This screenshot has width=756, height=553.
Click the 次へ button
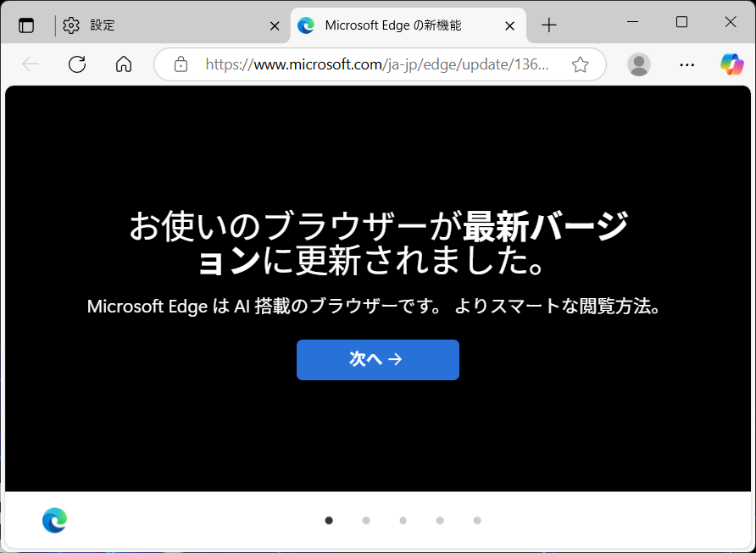(x=377, y=359)
